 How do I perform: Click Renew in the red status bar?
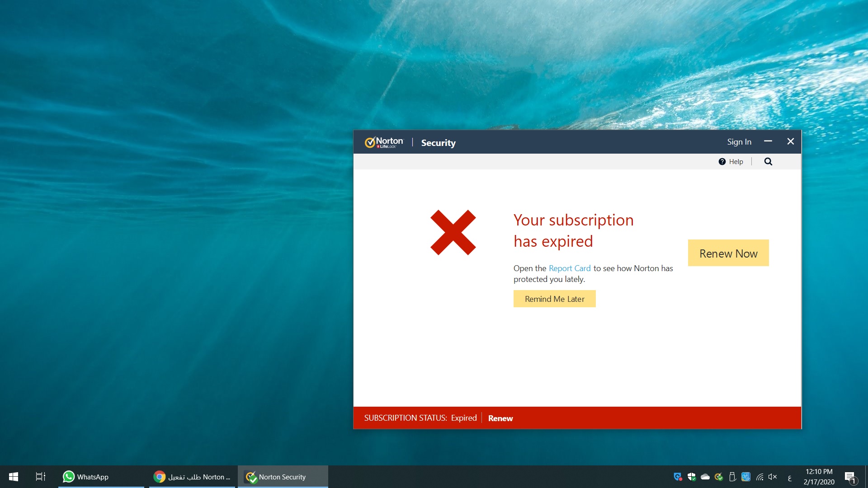pyautogui.click(x=500, y=418)
